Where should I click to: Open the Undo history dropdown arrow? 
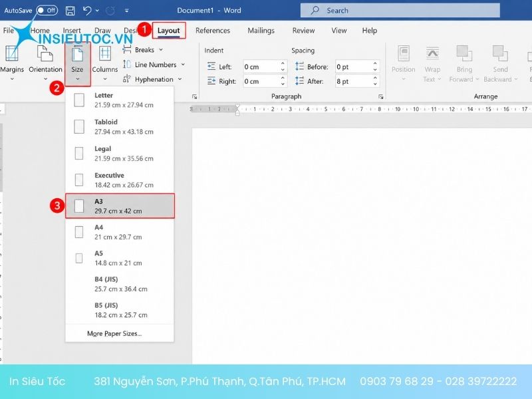click(97, 11)
